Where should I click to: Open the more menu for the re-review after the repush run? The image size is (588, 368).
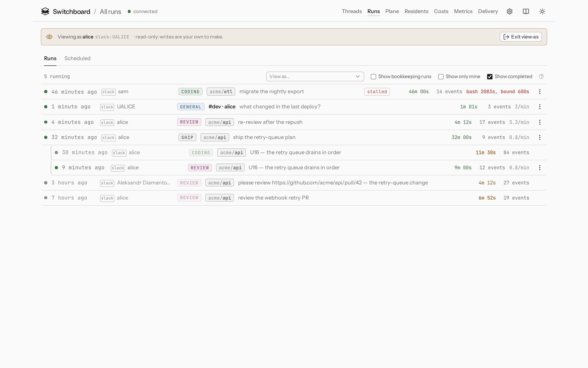tap(540, 122)
